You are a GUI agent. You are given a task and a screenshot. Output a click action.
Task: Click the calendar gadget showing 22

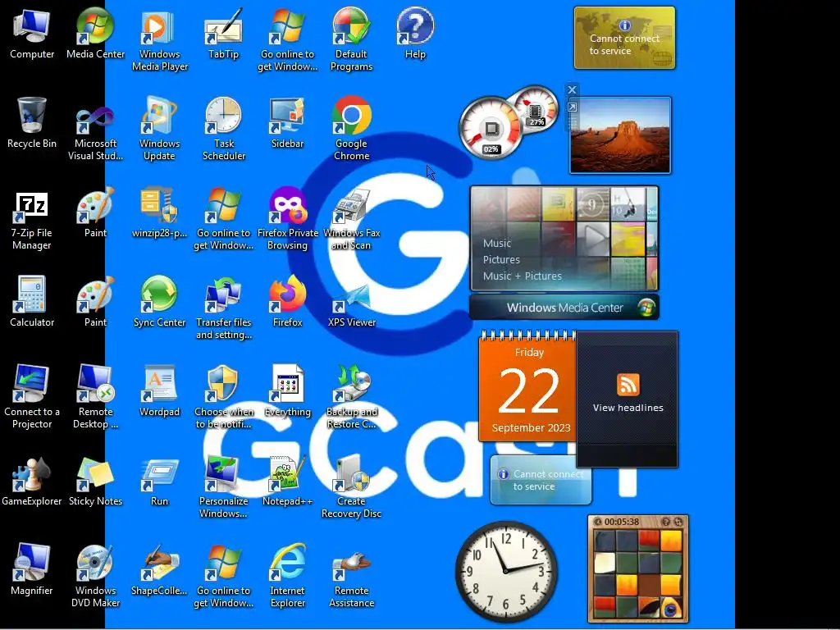point(527,387)
